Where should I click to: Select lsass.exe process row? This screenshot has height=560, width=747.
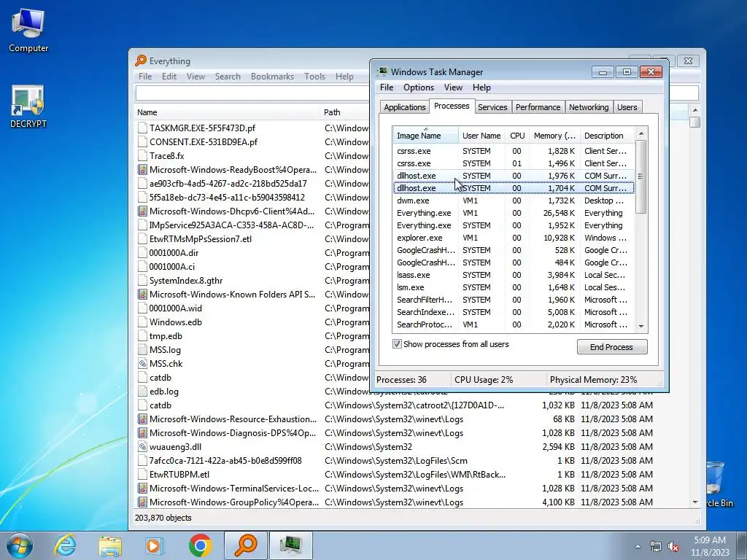[x=513, y=275]
